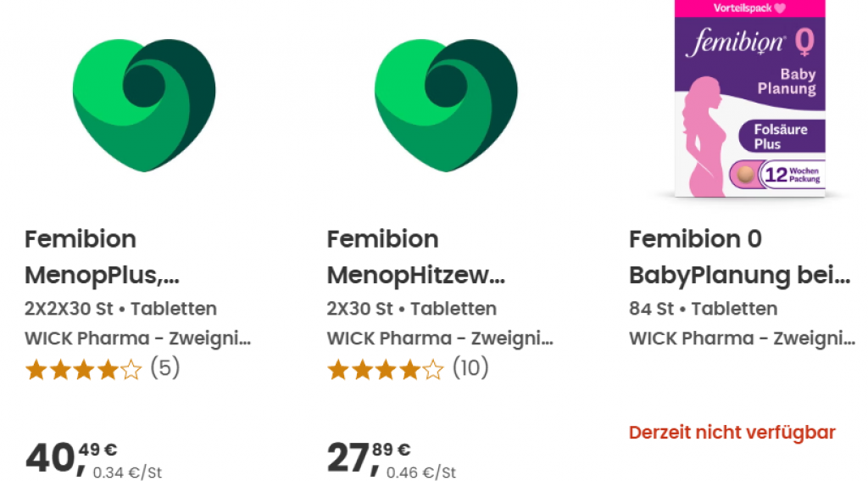Click WICK Pharma under Femibion 0 BabyPlanung
868x481 pixels.
pos(742,338)
